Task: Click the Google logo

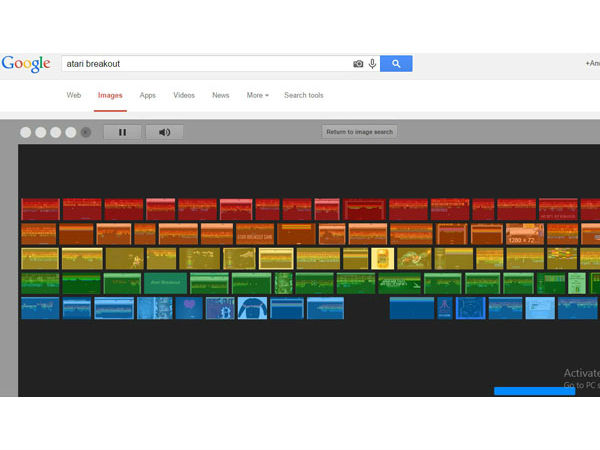Action: click(x=26, y=64)
